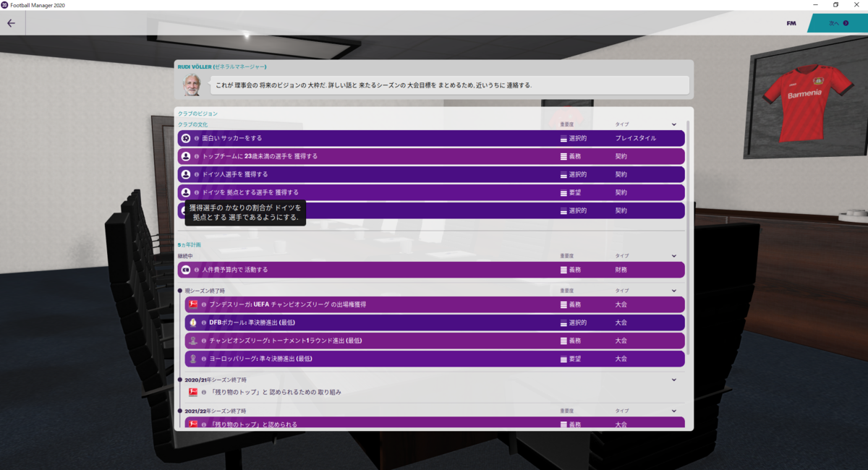Click Bundesliga logo in 2021/22 season goal
Viewport: 868px width, 470px height.
tap(193, 424)
